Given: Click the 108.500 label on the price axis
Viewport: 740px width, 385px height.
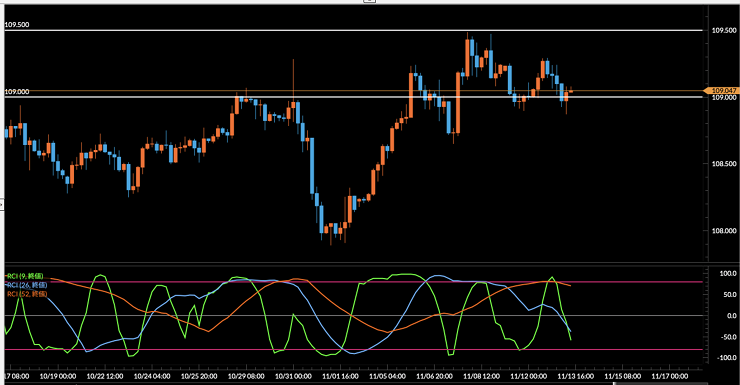Looking at the screenshot, I should (x=724, y=164).
